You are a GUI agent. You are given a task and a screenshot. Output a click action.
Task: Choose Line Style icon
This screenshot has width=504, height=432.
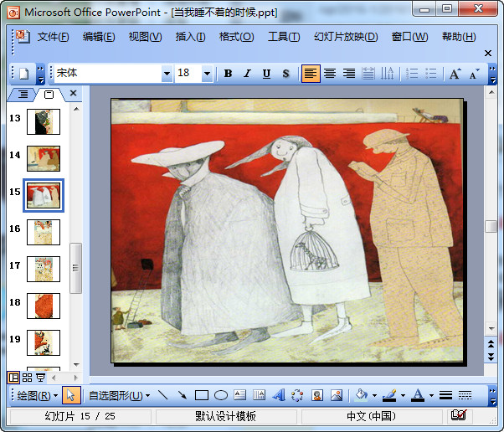click(446, 395)
